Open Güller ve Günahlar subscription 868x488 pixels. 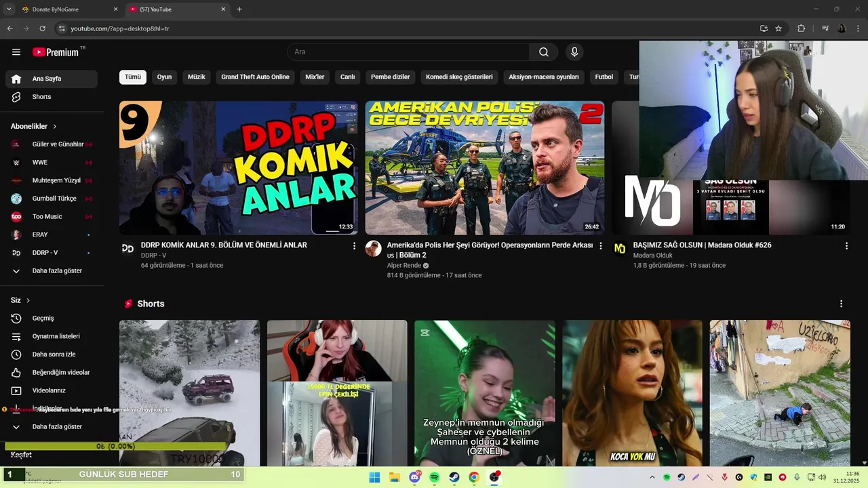(x=52, y=144)
